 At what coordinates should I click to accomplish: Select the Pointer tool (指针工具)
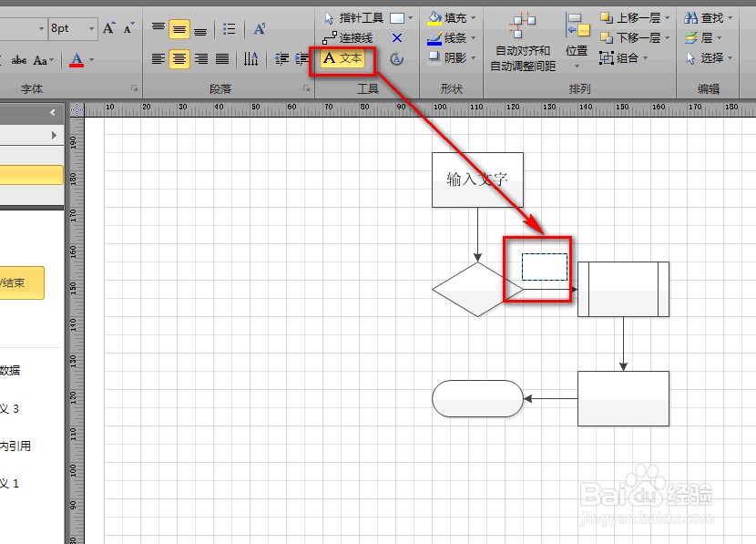click(354, 18)
